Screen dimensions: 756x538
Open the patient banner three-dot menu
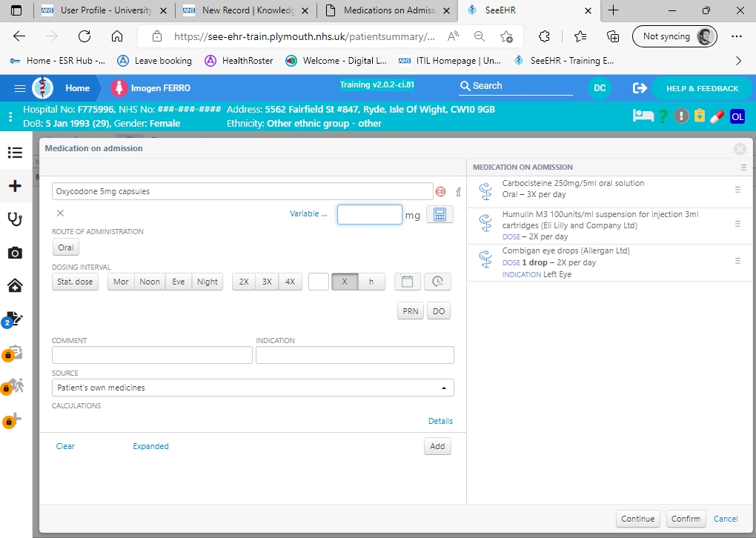coord(10,116)
